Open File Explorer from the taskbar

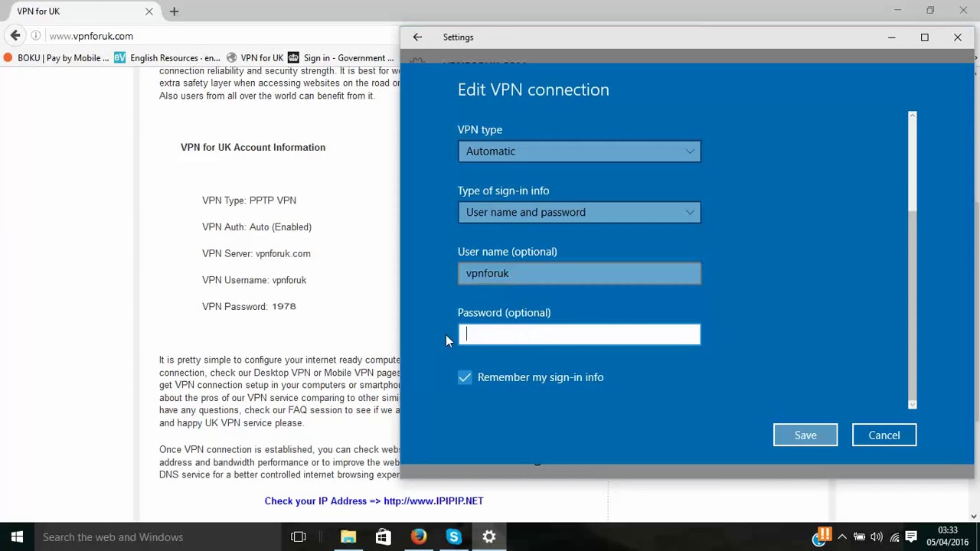tap(348, 537)
